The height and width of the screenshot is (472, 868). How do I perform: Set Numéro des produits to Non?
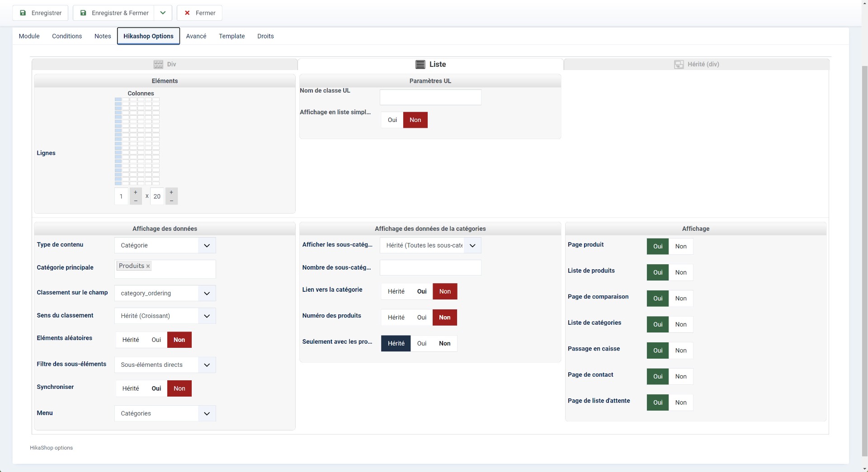(x=445, y=318)
